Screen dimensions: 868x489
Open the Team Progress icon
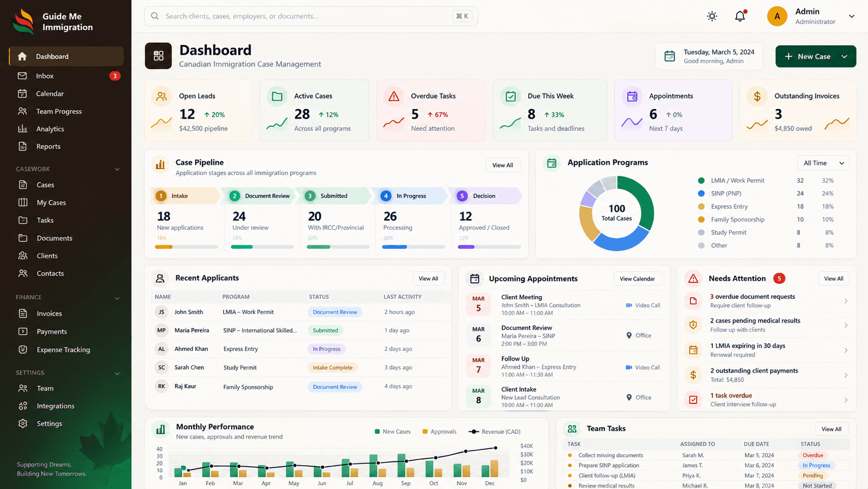[x=22, y=111]
